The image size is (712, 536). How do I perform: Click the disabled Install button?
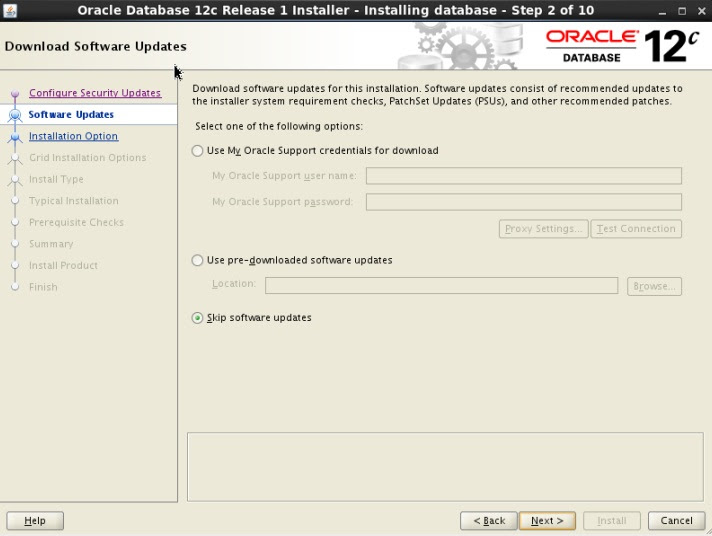click(612, 521)
